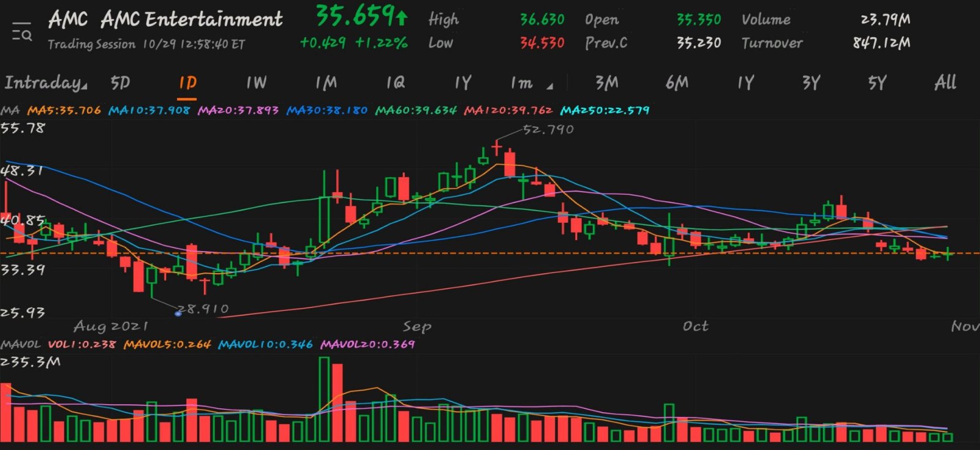Set the range to 5Y
The height and width of the screenshot is (450, 980).
pos(877,82)
